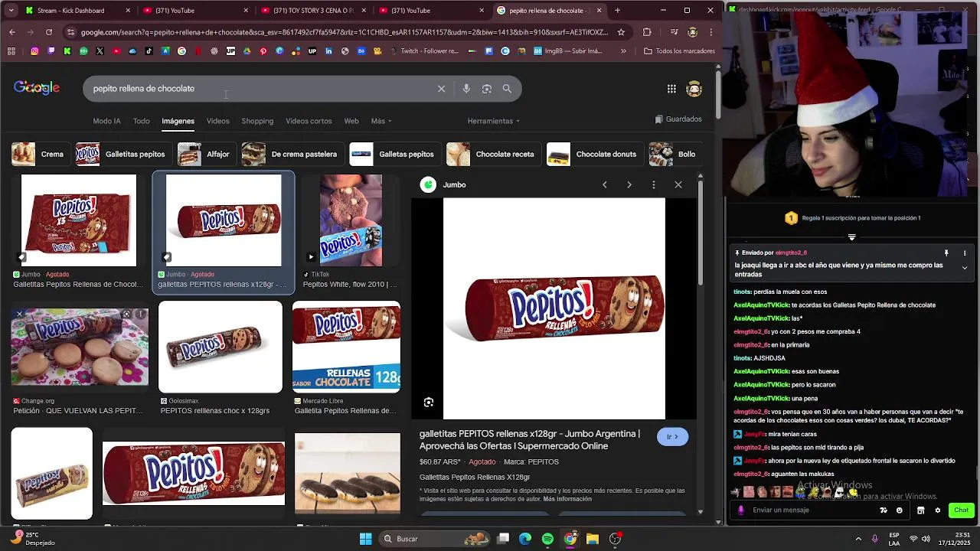This screenshot has width=980, height=551.
Task: Unpin the pinned chat message
Action: coord(946,253)
